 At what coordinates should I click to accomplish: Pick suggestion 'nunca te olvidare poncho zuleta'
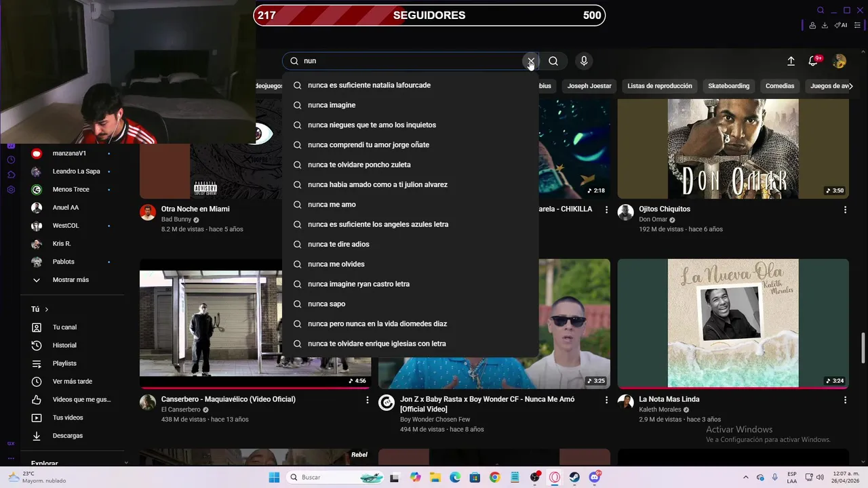click(410, 165)
